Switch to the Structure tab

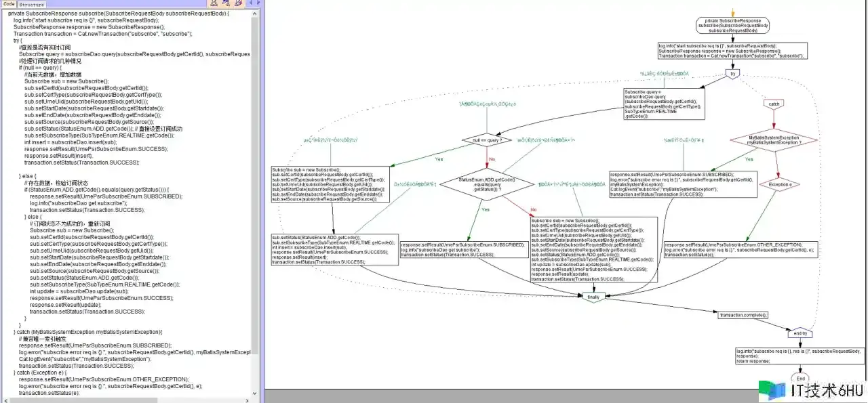[x=31, y=4]
